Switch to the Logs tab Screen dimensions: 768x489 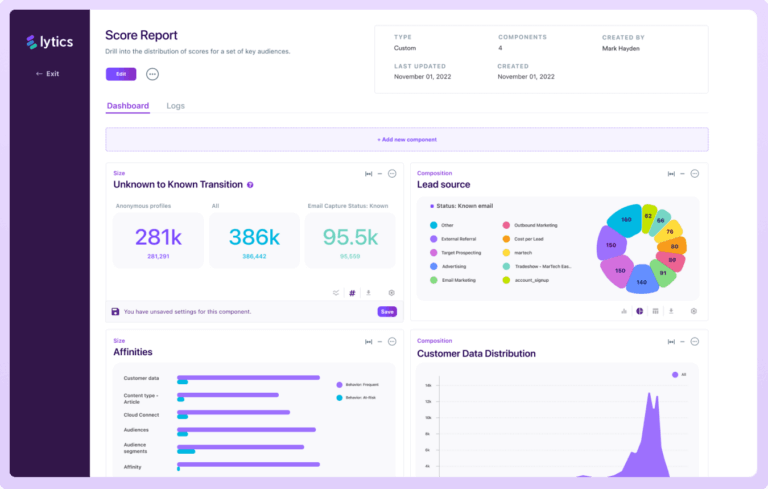[175, 106]
